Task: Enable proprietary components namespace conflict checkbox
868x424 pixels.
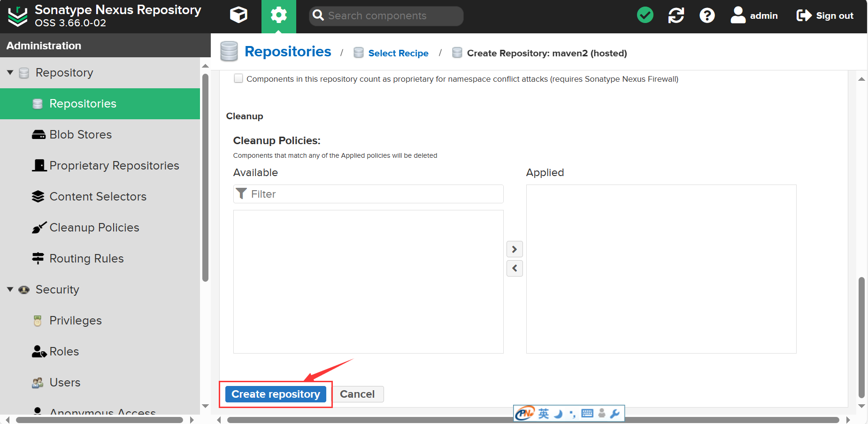Action: (238, 78)
